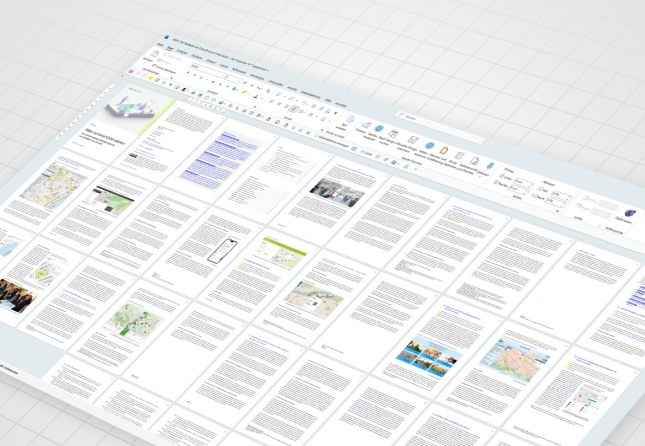
Task: Click the Diktieren microphone icon
Action: pyautogui.click(x=490, y=165)
